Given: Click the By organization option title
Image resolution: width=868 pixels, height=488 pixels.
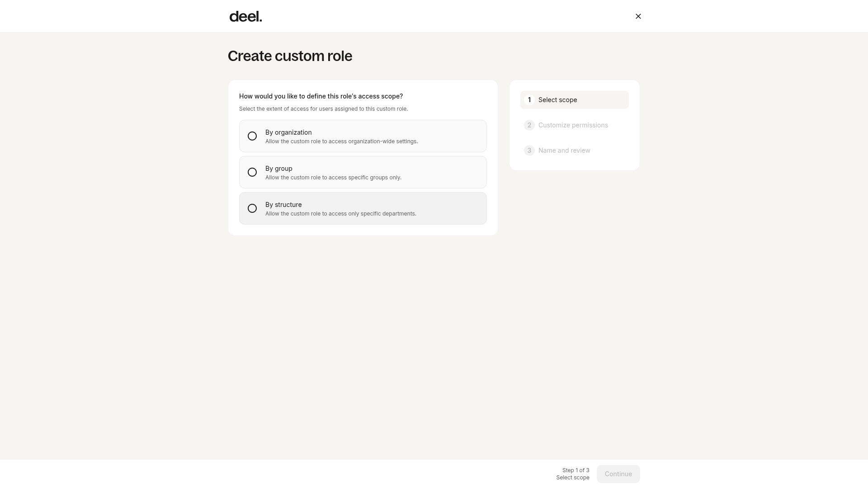Looking at the screenshot, I should click(x=288, y=132).
